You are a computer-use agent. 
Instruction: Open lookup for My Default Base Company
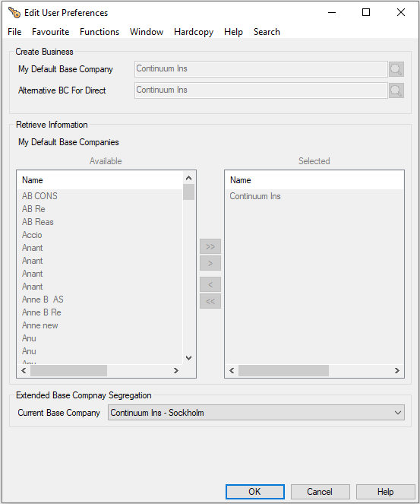tap(396, 69)
